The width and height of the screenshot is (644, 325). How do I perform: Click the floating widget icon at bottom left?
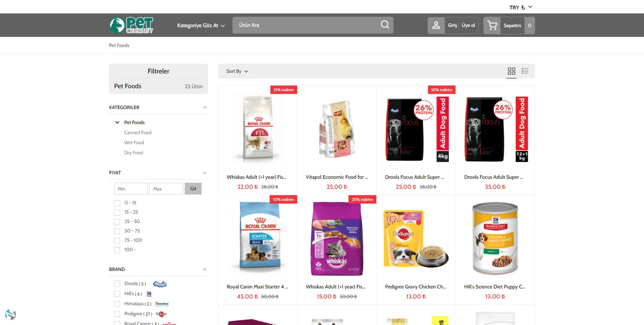pos(10,315)
